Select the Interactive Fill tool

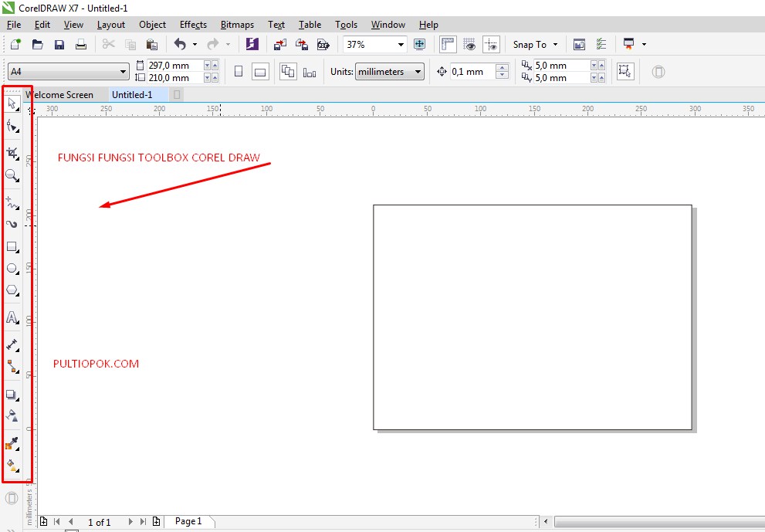(12, 466)
